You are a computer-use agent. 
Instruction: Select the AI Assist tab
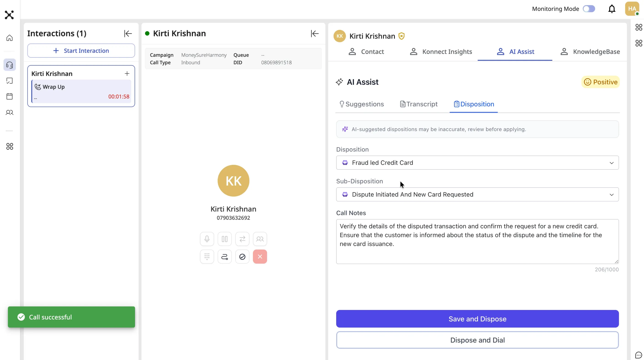(x=515, y=52)
